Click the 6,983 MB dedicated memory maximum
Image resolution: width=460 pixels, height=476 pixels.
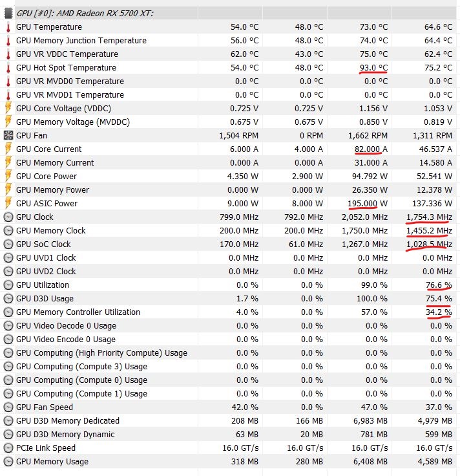[370, 421]
